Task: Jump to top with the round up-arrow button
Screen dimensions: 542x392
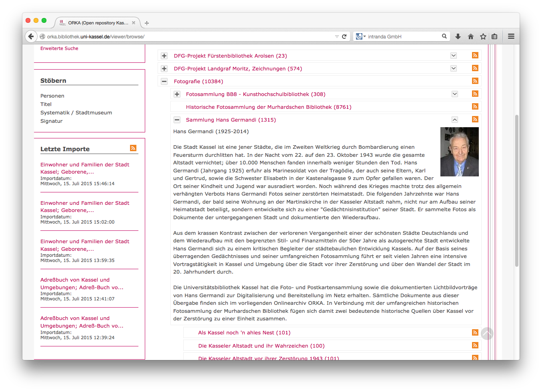Action: 487,334
